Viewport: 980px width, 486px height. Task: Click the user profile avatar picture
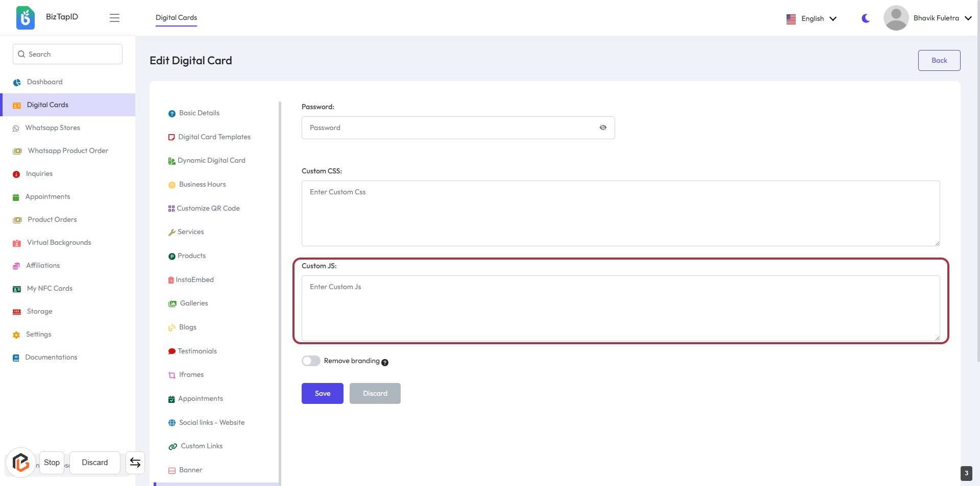click(x=896, y=18)
